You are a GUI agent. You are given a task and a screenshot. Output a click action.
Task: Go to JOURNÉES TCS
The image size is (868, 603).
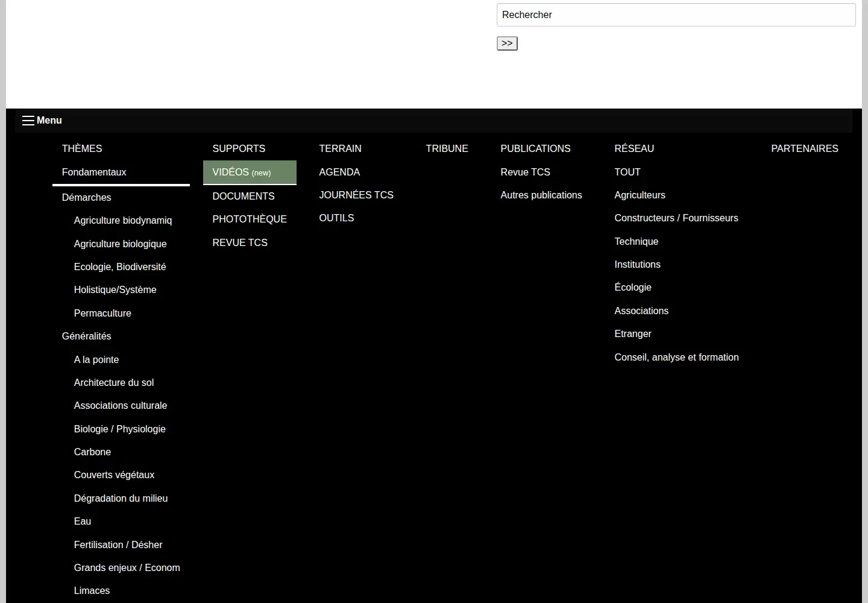click(x=356, y=195)
